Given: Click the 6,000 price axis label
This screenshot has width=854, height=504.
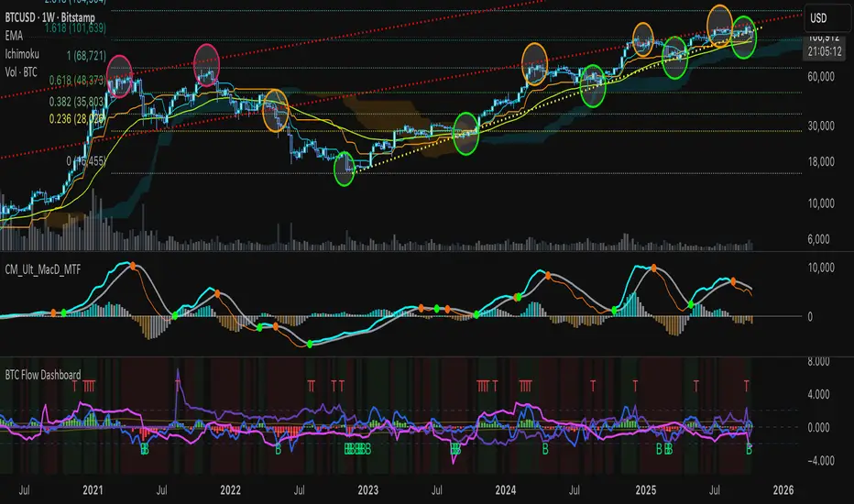Looking at the screenshot, I should tap(818, 239).
